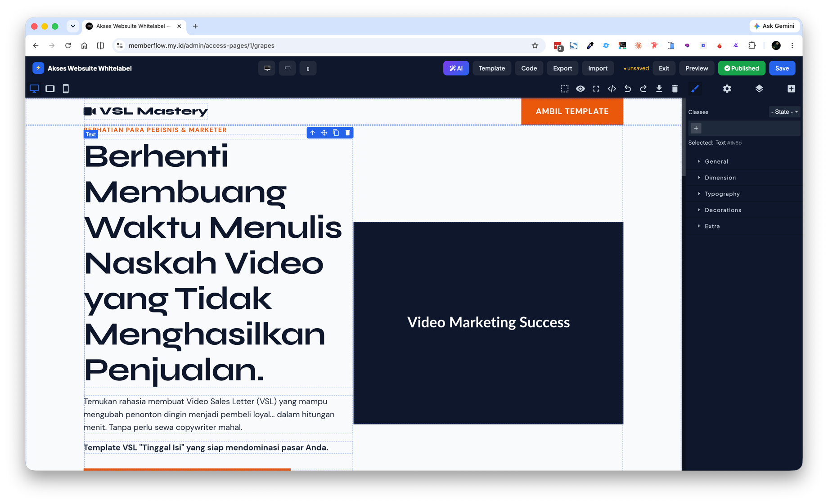Select the paragraph starting 'Temukan rahasia membuat'
828x504 pixels.
218,414
